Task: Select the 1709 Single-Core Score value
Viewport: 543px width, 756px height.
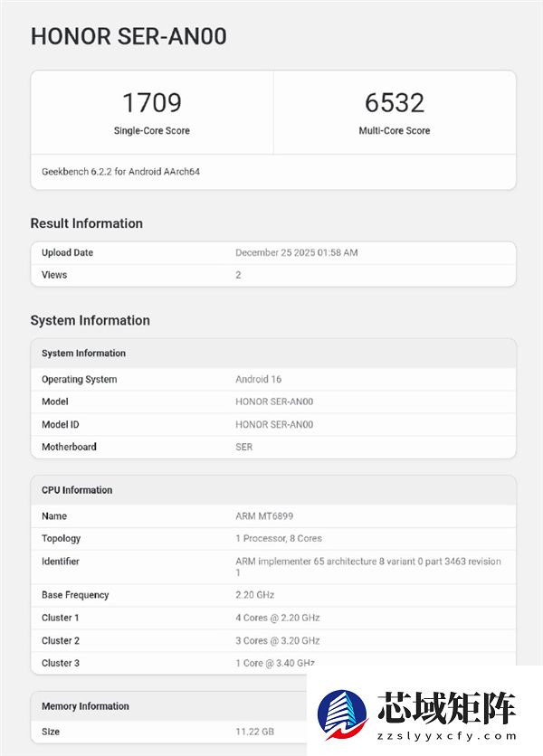Action: [x=152, y=102]
